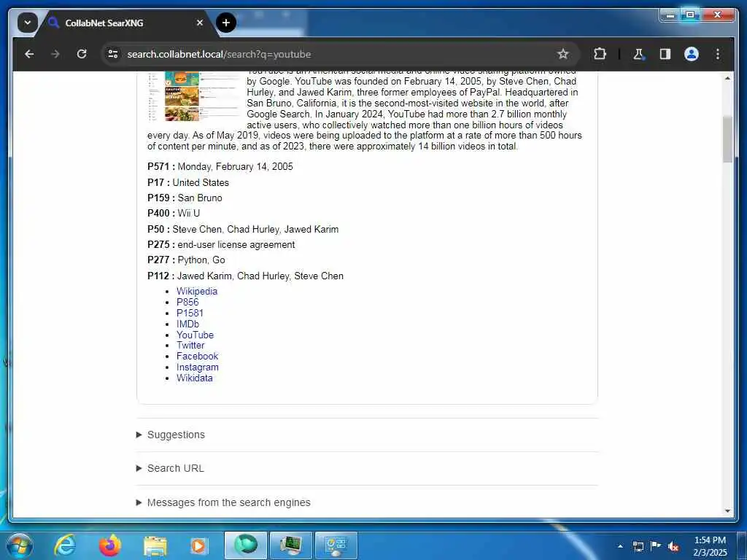Open network status tray icon
The width and height of the screenshot is (747, 560).
[x=638, y=546]
